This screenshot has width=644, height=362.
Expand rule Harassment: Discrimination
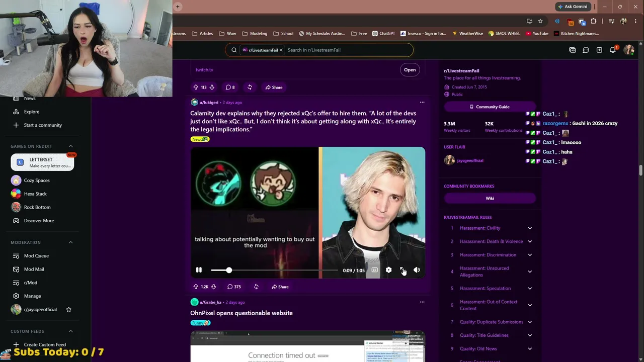point(530,255)
